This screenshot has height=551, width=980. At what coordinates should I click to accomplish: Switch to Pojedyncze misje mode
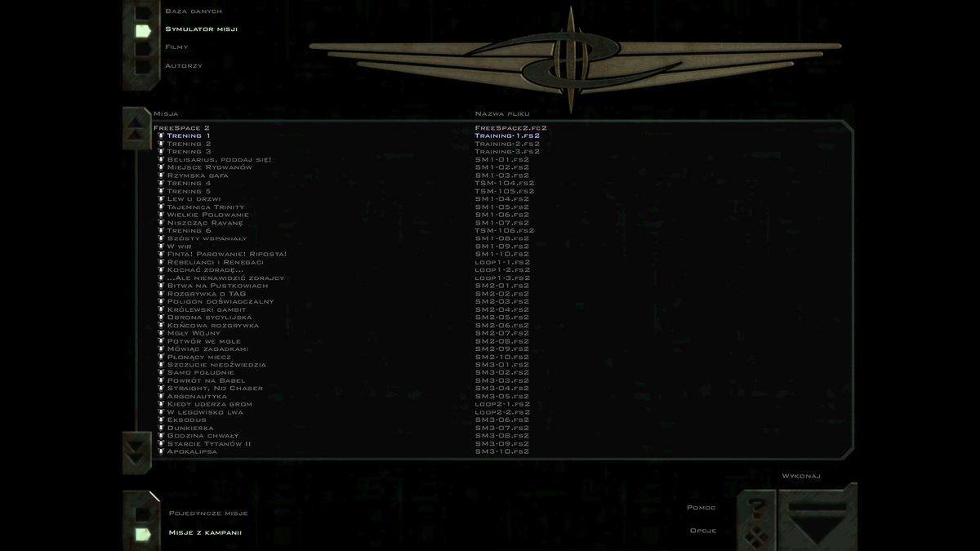pyautogui.click(x=207, y=512)
